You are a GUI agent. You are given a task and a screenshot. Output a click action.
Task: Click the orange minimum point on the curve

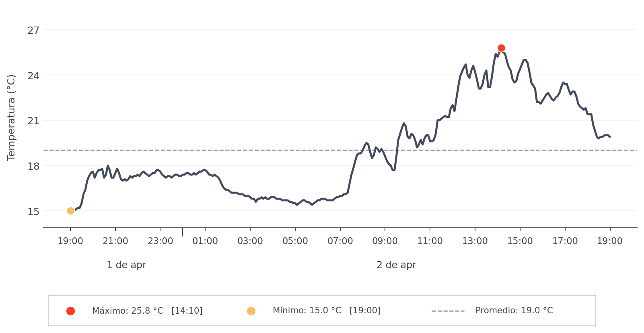[70, 211]
